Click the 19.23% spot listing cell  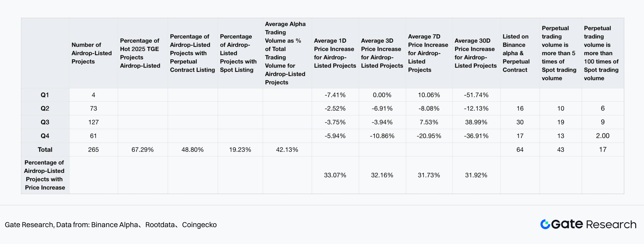[240, 150]
